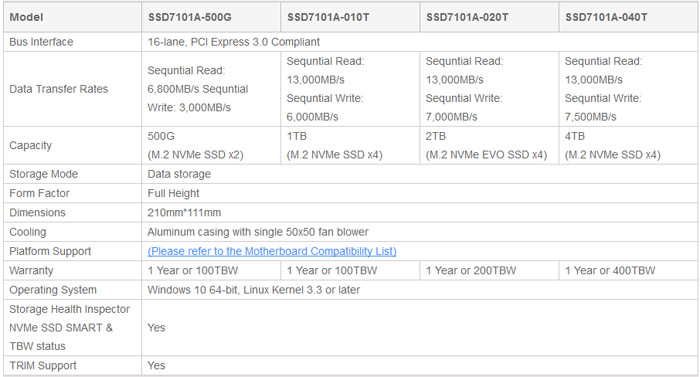Select the Yes value for TRIM Support
The width and height of the screenshot is (700, 377).
point(156,366)
